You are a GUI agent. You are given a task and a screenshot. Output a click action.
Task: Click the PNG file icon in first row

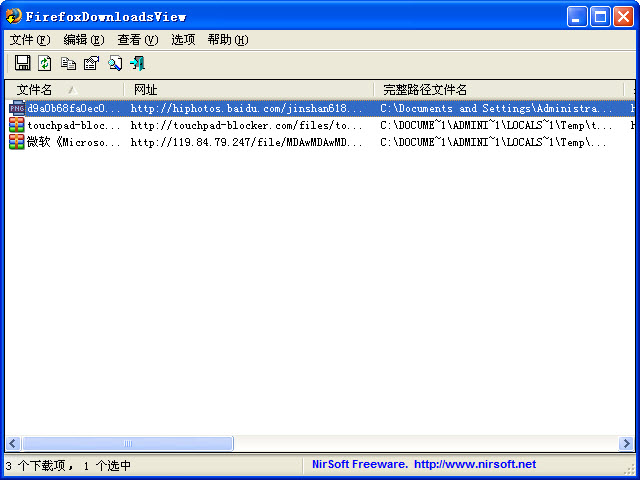(x=17, y=108)
